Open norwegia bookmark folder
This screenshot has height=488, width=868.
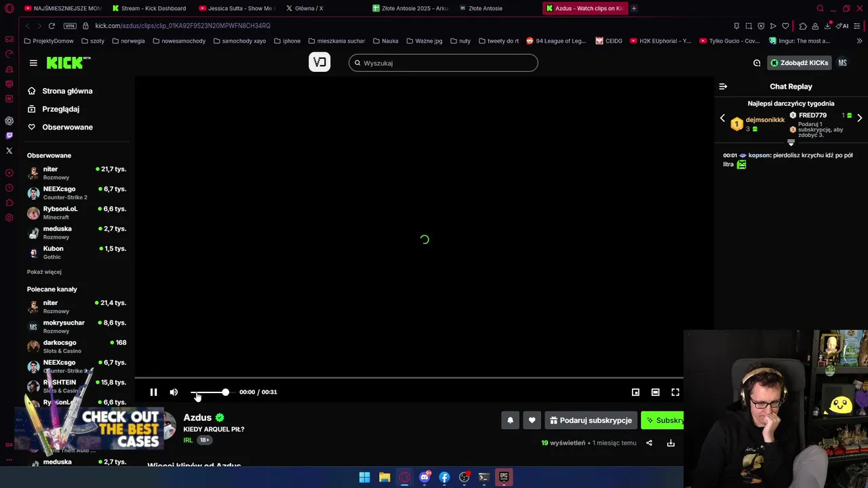click(x=129, y=41)
